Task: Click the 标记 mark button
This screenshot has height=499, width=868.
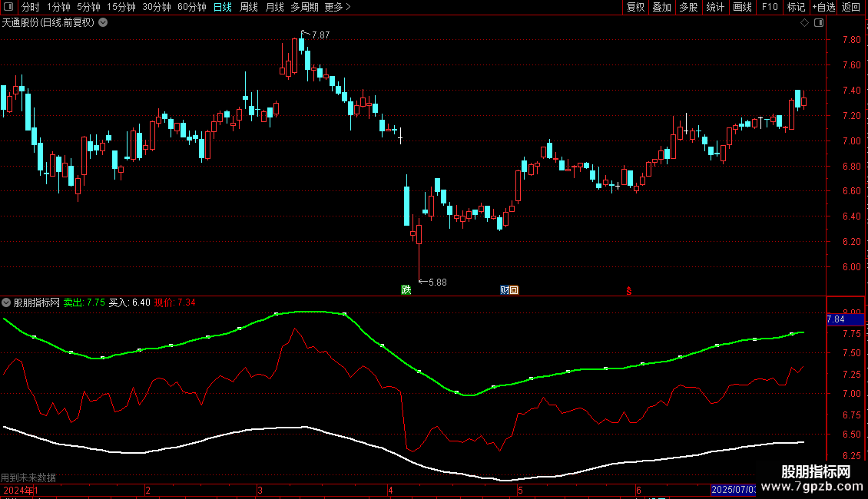Action: point(796,7)
